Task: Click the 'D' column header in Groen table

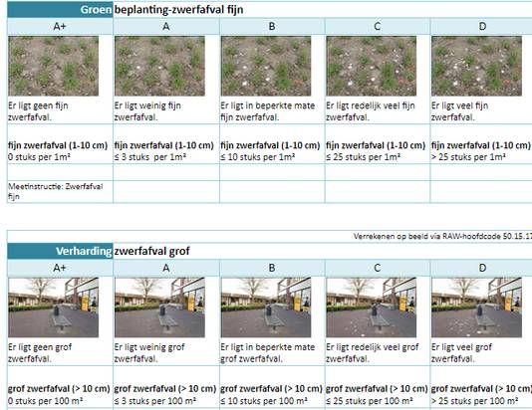Action: (x=482, y=26)
